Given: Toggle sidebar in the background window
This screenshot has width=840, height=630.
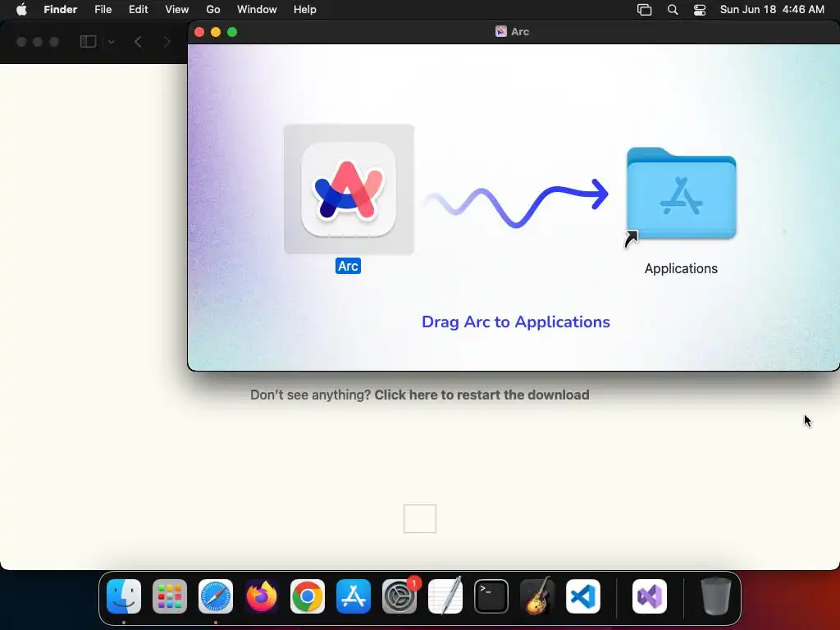Looking at the screenshot, I should point(88,42).
